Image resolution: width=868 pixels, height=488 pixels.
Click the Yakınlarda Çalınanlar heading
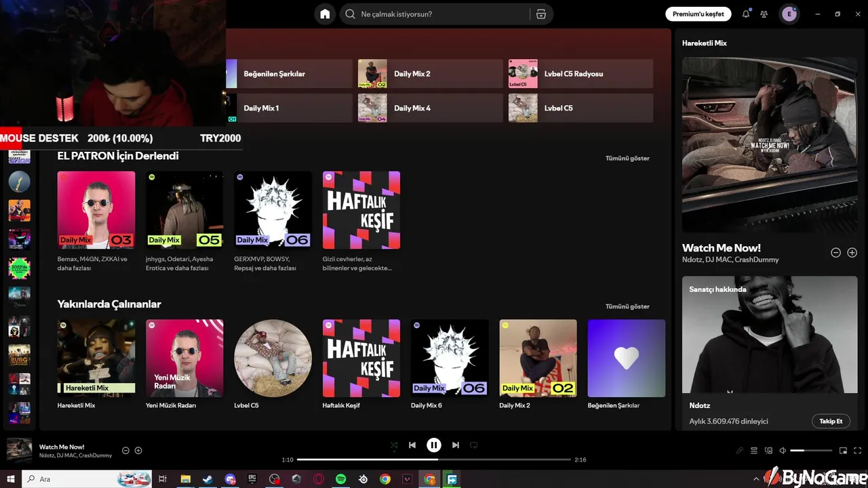click(109, 304)
